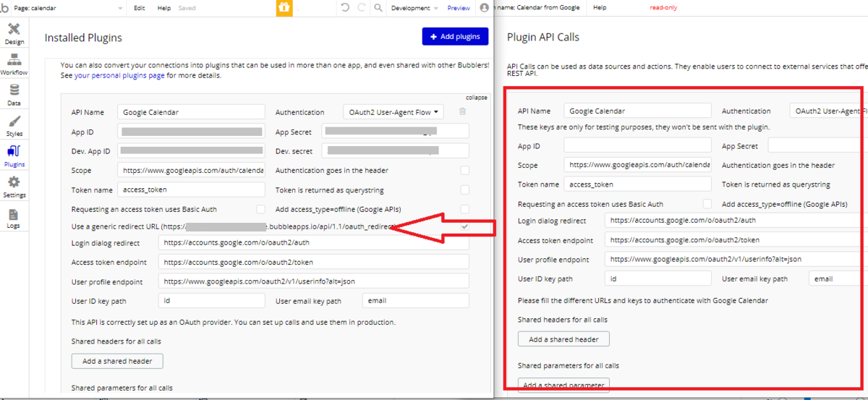Open the Help menu in left editor

click(164, 8)
